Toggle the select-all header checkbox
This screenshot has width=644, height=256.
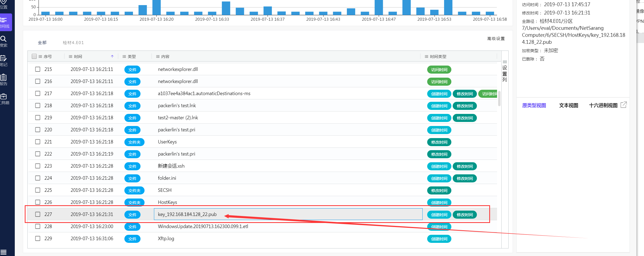point(34,56)
